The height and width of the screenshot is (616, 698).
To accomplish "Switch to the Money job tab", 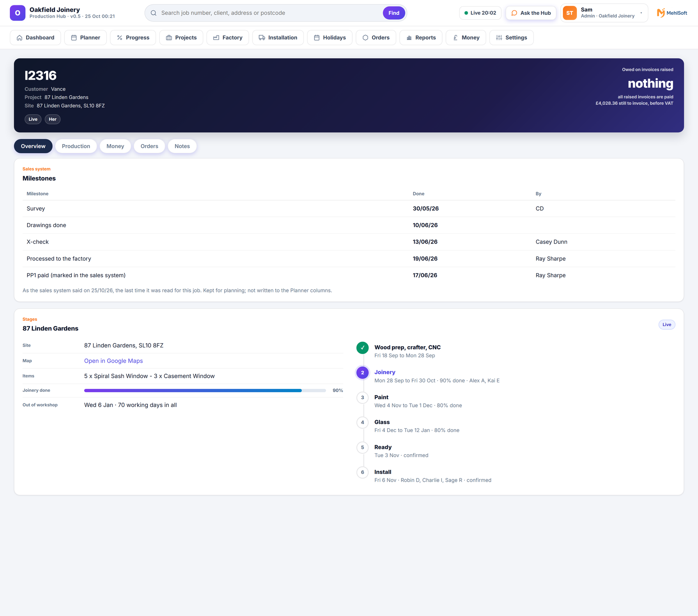I will pos(115,146).
